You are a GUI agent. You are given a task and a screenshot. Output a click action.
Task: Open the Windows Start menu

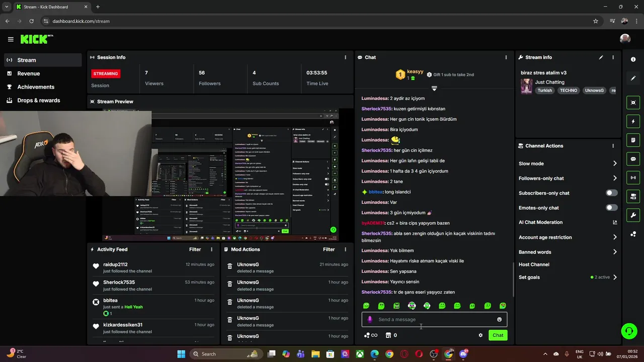181,354
